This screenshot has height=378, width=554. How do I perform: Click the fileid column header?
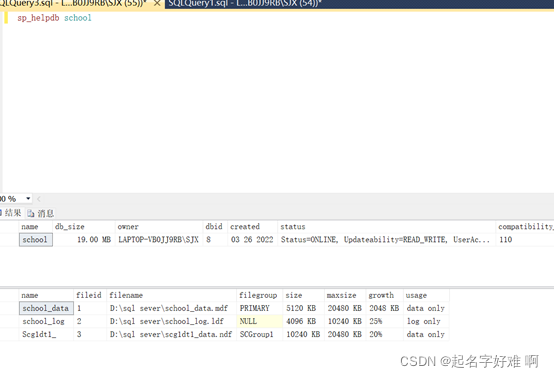pos(90,295)
